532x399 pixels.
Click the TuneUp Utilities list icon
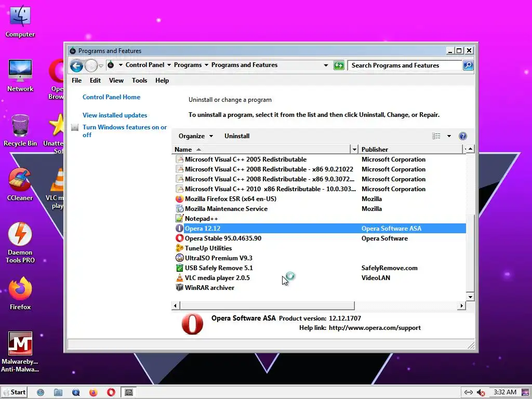click(x=179, y=248)
